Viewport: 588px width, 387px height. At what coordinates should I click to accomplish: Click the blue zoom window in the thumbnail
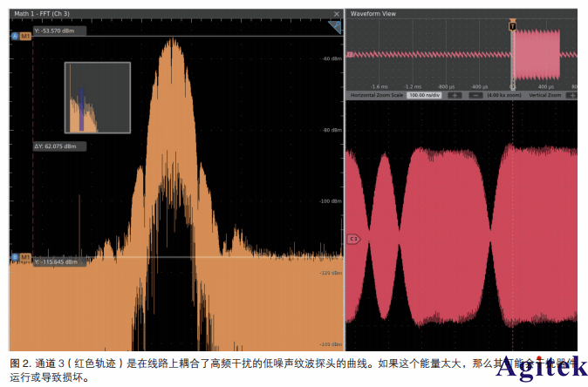[81, 109]
